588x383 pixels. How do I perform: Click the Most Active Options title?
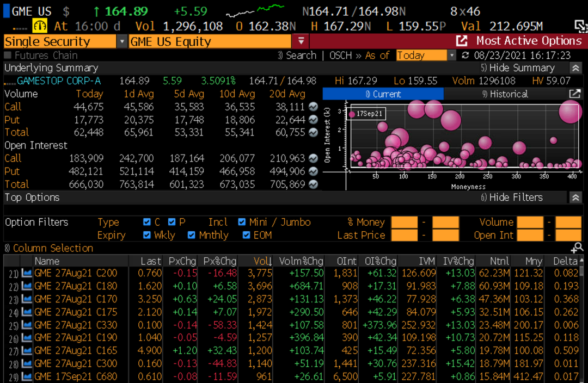click(x=529, y=40)
